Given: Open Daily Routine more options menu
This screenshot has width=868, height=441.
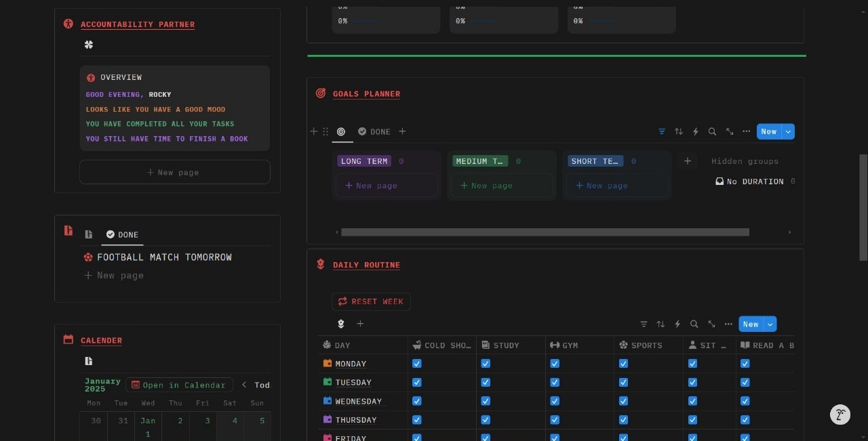Looking at the screenshot, I should pos(728,324).
